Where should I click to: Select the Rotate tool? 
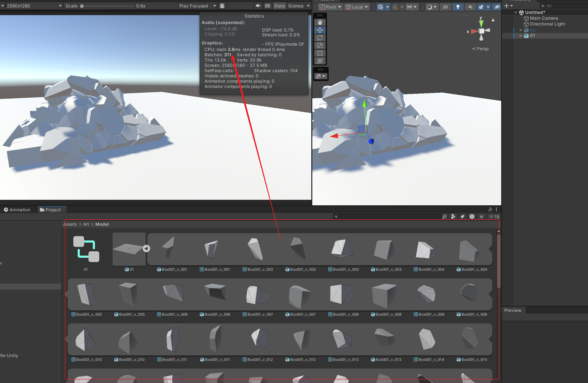click(320, 38)
